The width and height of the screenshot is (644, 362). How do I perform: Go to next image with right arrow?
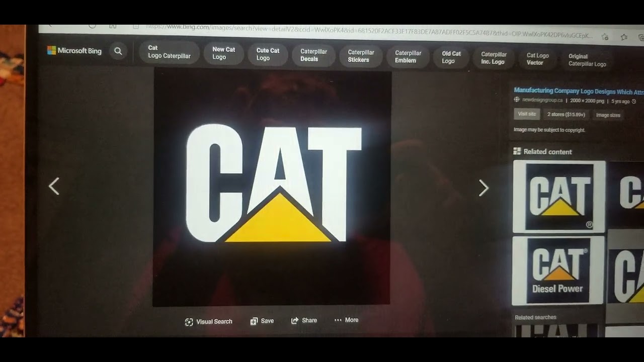(x=484, y=188)
